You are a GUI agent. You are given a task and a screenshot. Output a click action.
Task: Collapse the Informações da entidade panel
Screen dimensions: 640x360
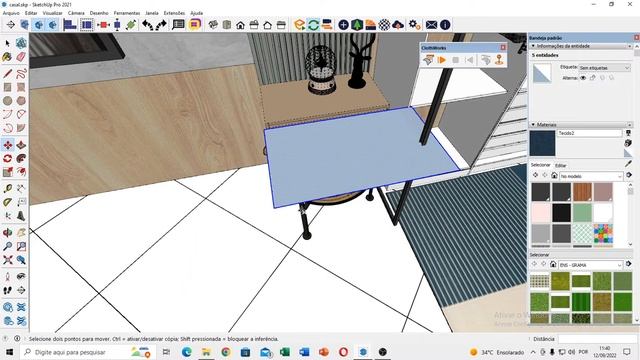click(533, 46)
